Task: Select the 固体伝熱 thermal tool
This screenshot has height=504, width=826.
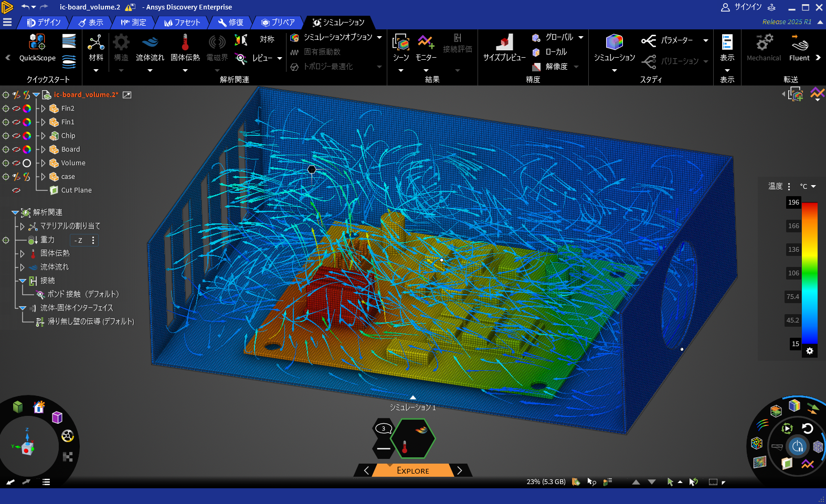Action: 185,47
